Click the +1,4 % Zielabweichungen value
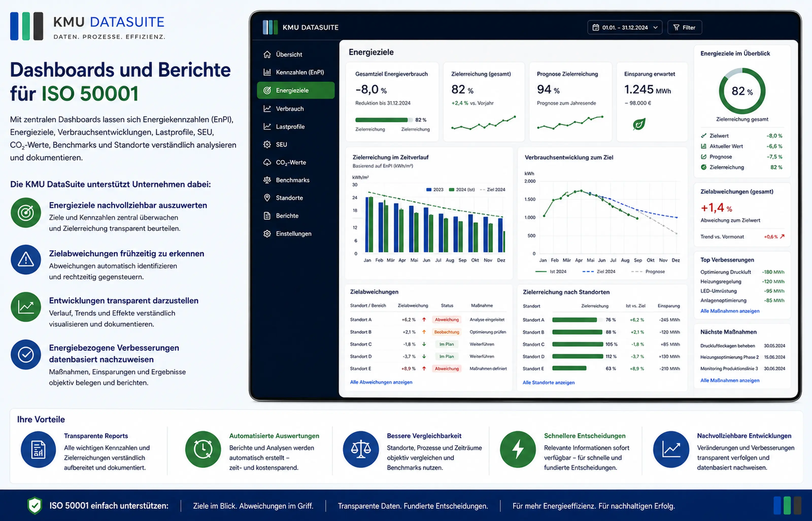 716,208
